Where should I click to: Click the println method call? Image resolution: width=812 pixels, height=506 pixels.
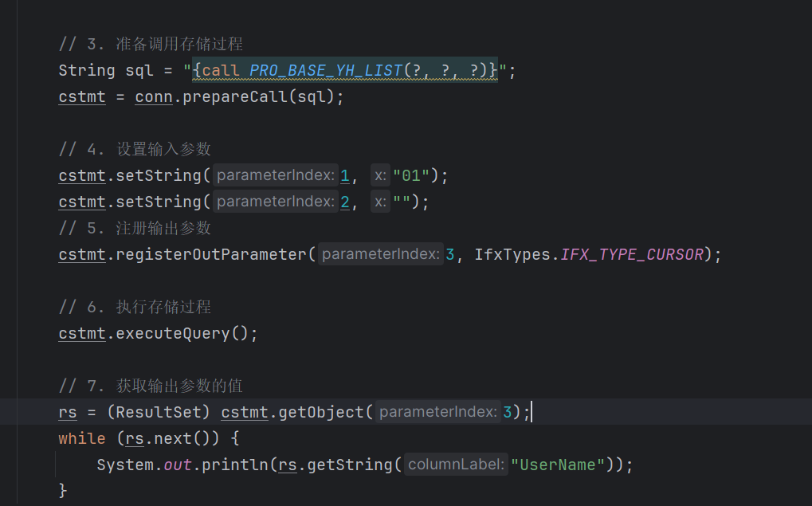coord(234,465)
